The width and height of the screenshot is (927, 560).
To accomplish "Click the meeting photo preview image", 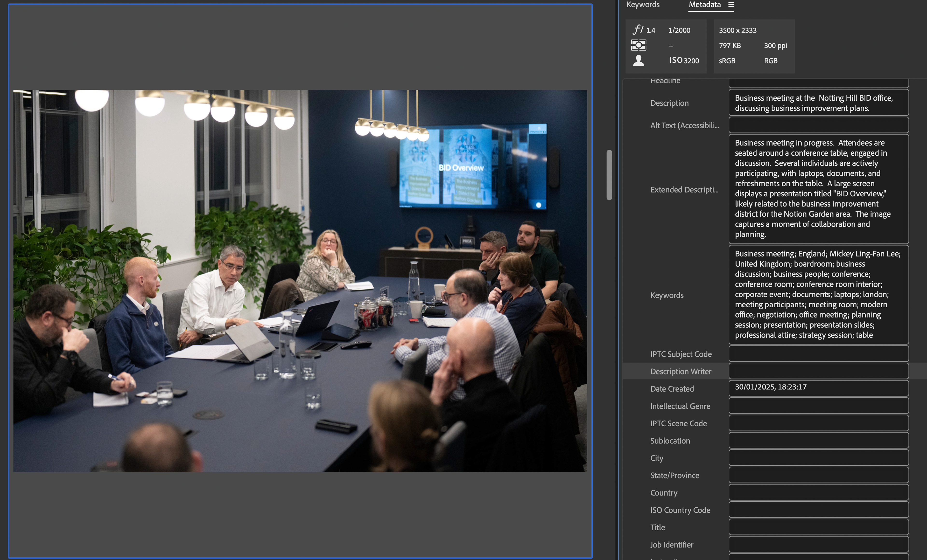I will click(x=300, y=281).
